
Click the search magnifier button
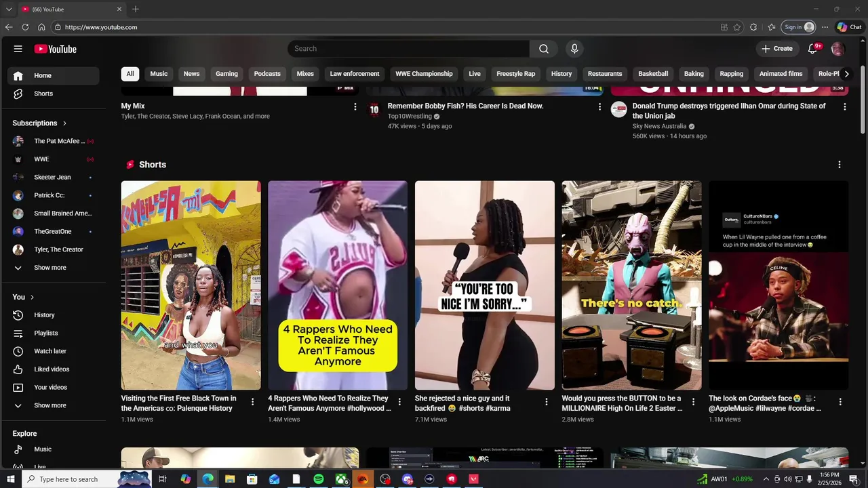click(544, 49)
